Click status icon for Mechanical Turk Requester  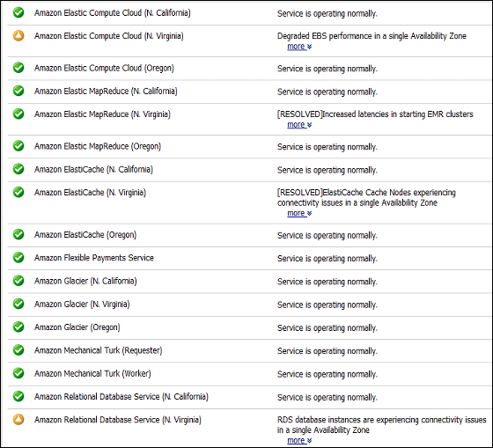18,350
